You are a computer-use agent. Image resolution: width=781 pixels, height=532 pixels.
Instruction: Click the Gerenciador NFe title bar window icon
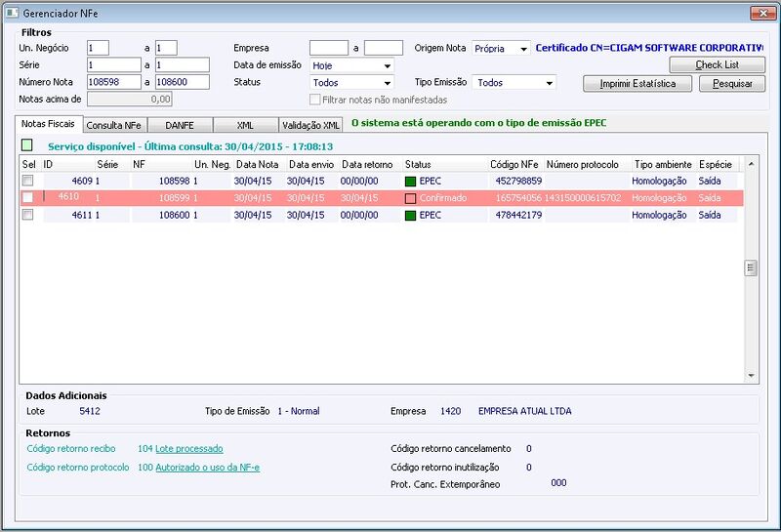12,13
